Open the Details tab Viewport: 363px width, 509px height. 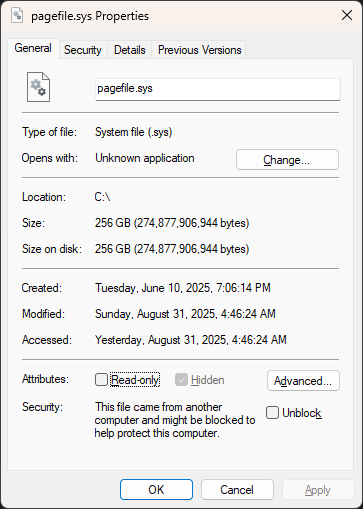coord(130,50)
